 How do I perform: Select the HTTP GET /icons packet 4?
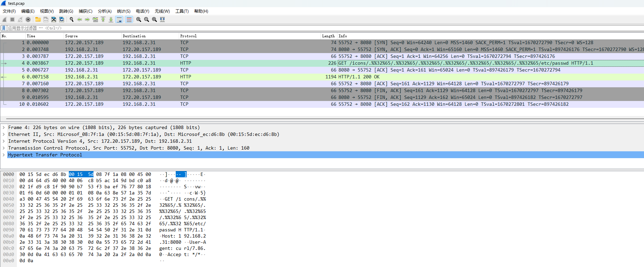tap(322, 63)
